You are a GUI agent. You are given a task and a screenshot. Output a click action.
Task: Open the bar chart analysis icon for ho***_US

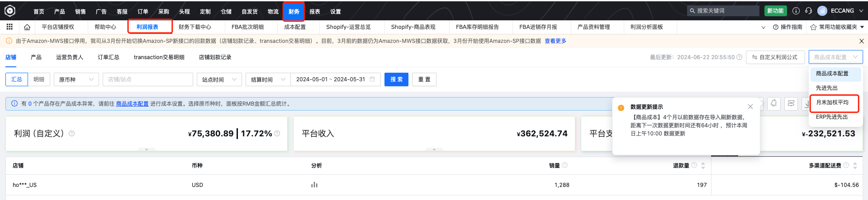pos(314,185)
